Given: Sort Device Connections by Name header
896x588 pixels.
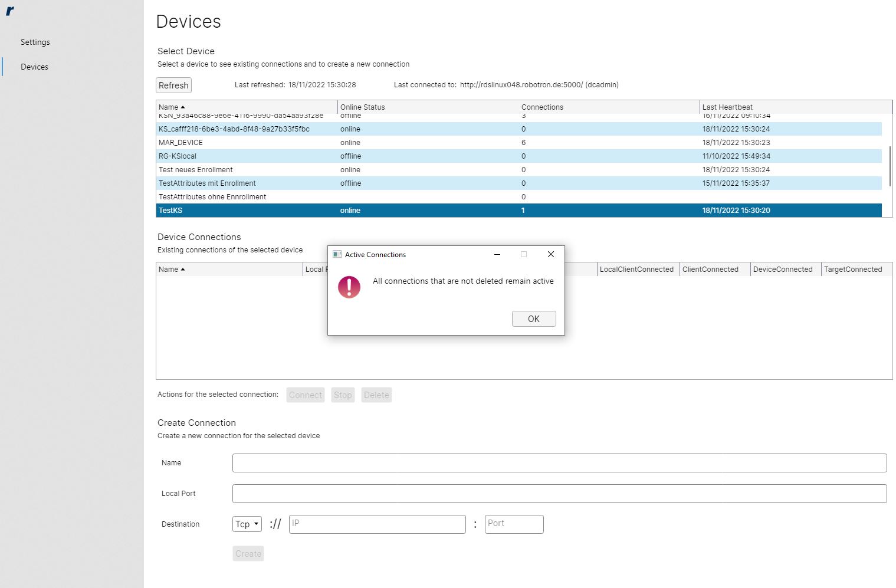Looking at the screenshot, I should (x=229, y=269).
